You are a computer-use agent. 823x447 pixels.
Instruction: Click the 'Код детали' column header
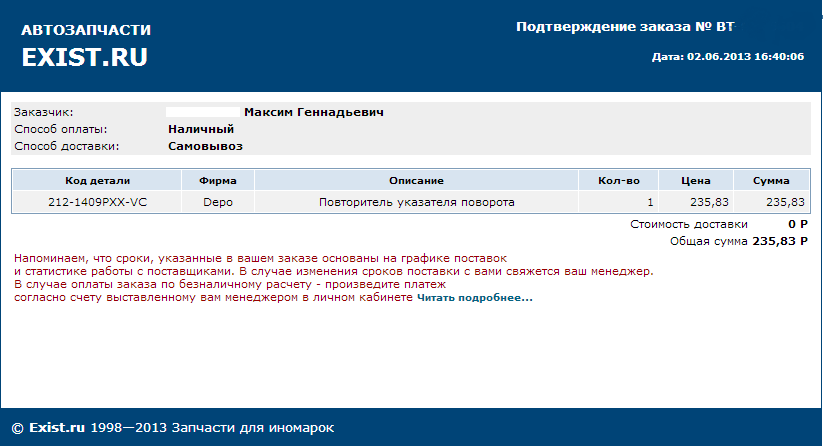click(97, 181)
